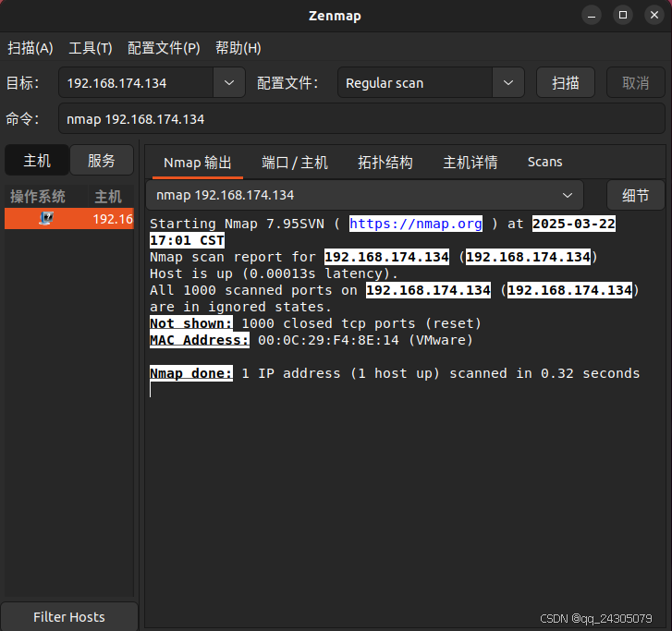This screenshot has height=631, width=672.
Task: Minimize the Zenmap window
Action: pyautogui.click(x=592, y=16)
